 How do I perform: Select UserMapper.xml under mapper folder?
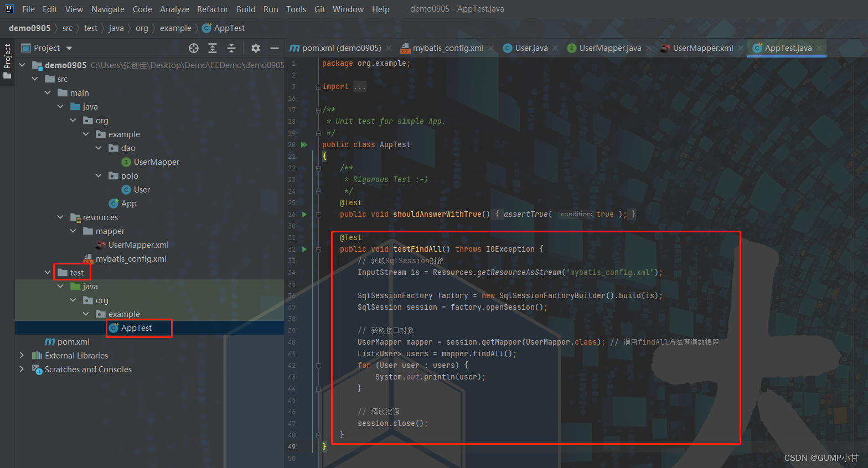[132, 245]
